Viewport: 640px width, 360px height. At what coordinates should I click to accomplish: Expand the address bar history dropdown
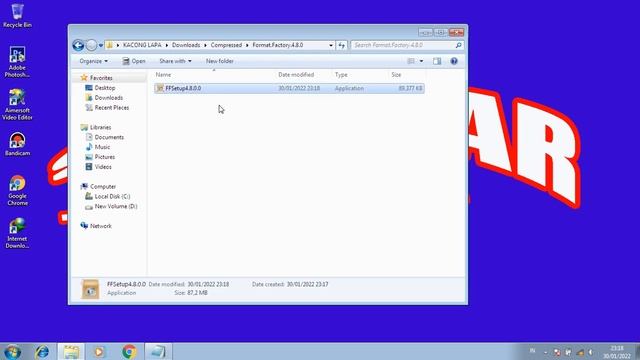[331, 45]
